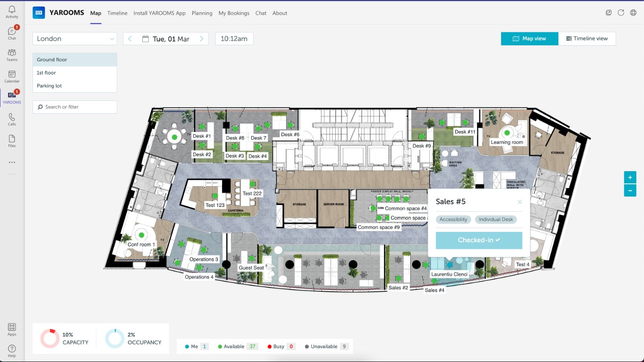Open the Calls sidebar icon
The width and height of the screenshot is (644, 362).
point(12,117)
